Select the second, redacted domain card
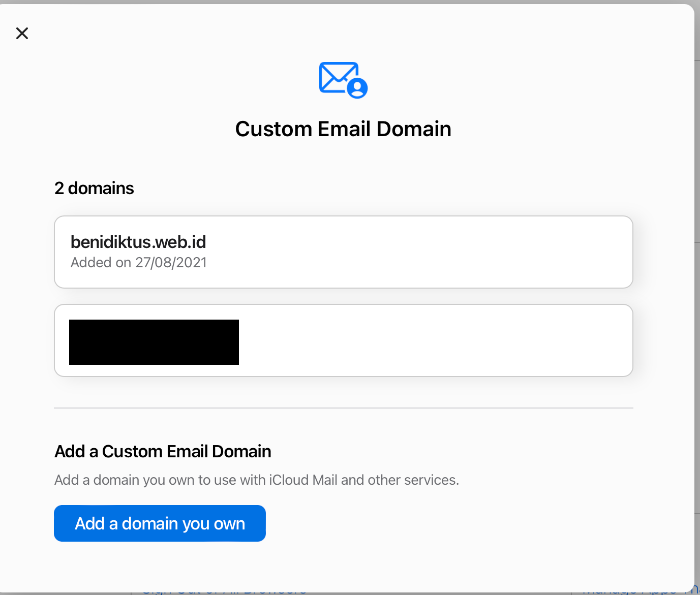The height and width of the screenshot is (595, 700). pyautogui.click(x=343, y=340)
